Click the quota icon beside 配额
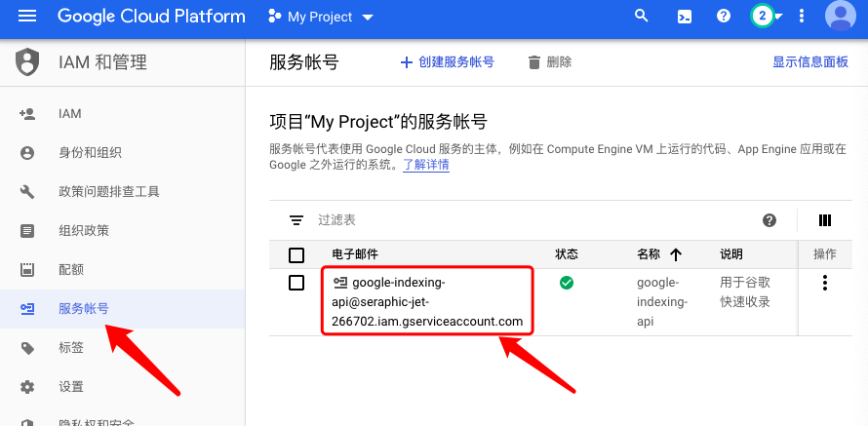This screenshot has width=868, height=426. (x=27, y=270)
